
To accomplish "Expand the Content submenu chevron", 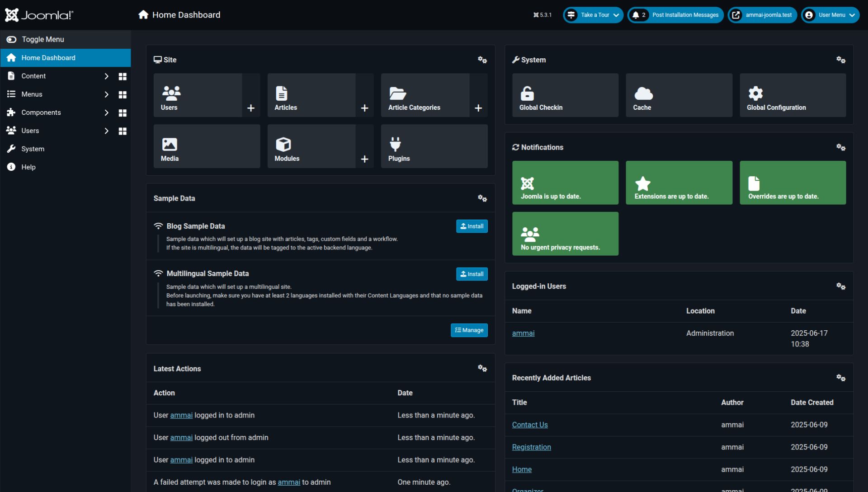I will pos(106,76).
